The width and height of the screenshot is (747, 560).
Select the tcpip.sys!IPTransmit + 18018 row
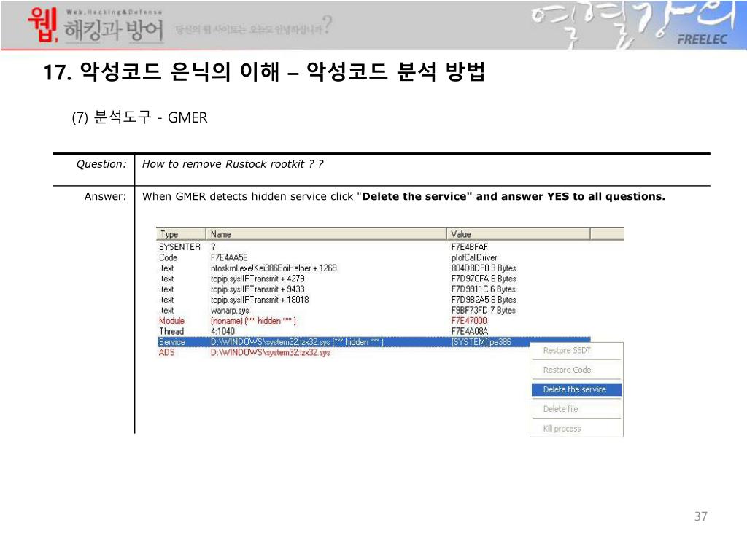(374, 300)
